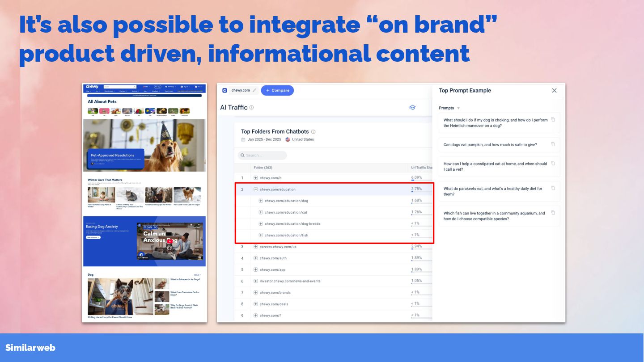Expand the investor.chewy.com/news-and-events folder
644x362 pixels.
(255, 281)
